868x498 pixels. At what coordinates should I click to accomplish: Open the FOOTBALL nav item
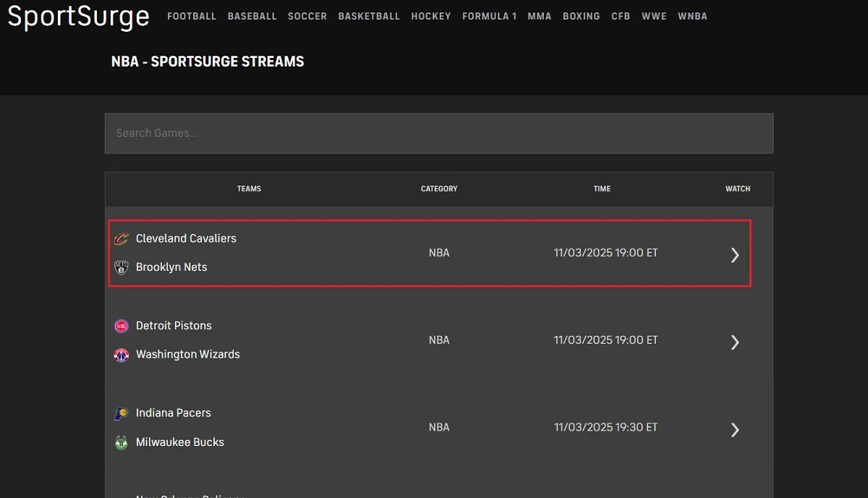[x=192, y=16]
